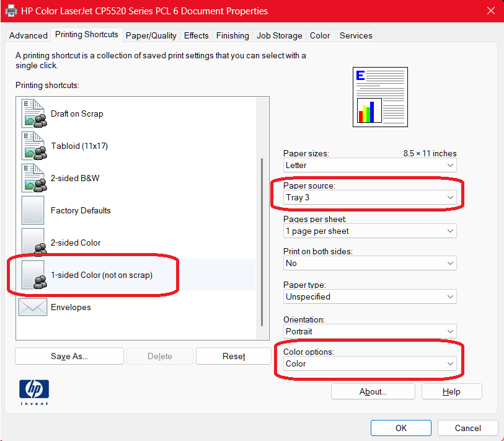Open the About... dialog button
Screen dimensions: 504x441
point(373,391)
